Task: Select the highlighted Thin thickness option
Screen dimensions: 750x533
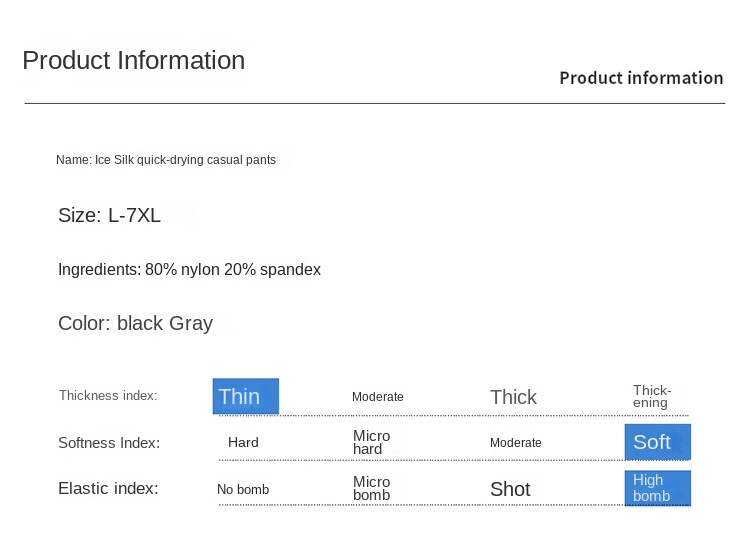Action: (245, 396)
